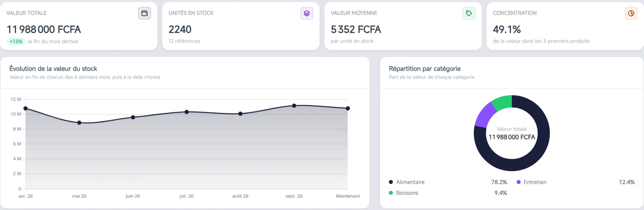This screenshot has height=210, width=644.
Task: Select the avr. 26 data point
Action: 26,108
